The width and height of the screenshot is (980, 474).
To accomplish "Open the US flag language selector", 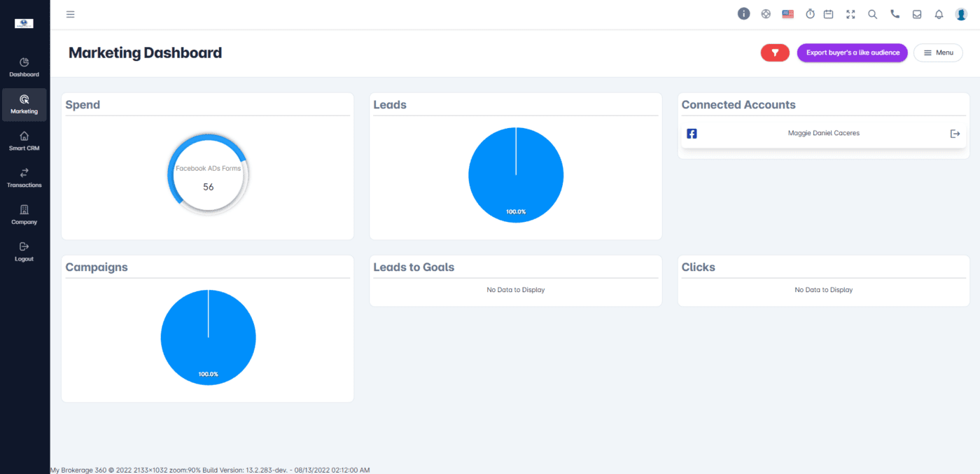I will pos(787,14).
